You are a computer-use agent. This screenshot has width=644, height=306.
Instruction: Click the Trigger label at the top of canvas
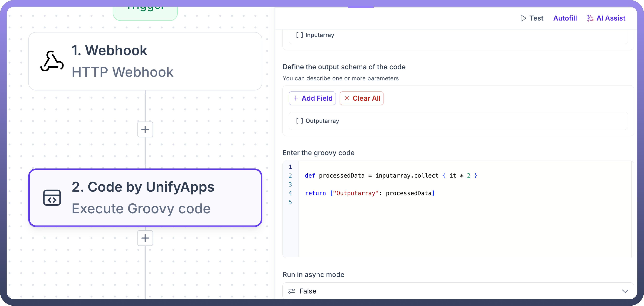tap(145, 10)
